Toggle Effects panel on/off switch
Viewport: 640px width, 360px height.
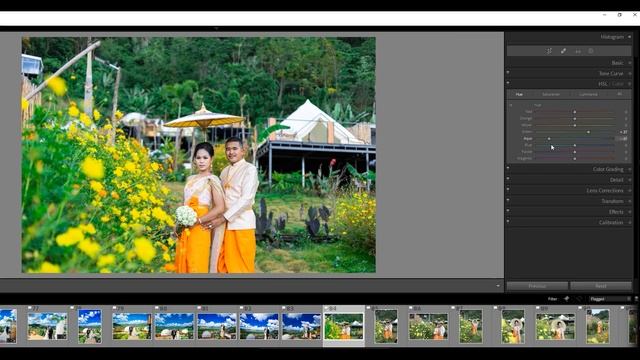point(508,211)
